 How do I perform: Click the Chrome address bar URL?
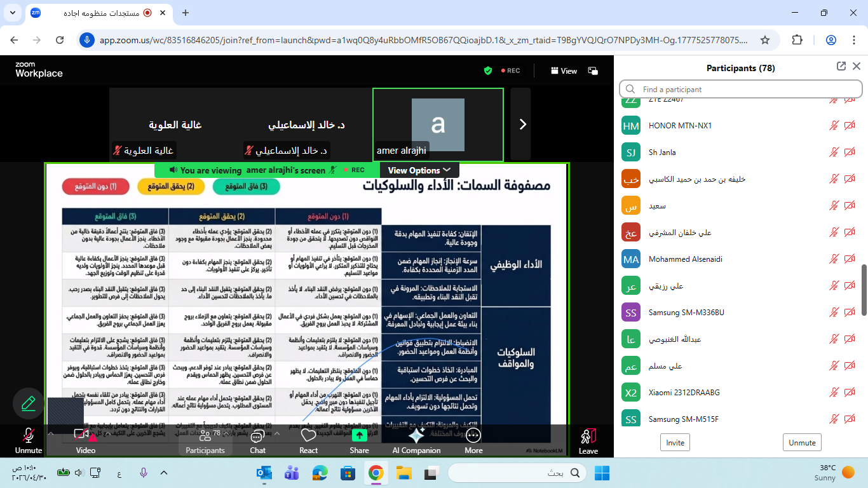(x=423, y=40)
